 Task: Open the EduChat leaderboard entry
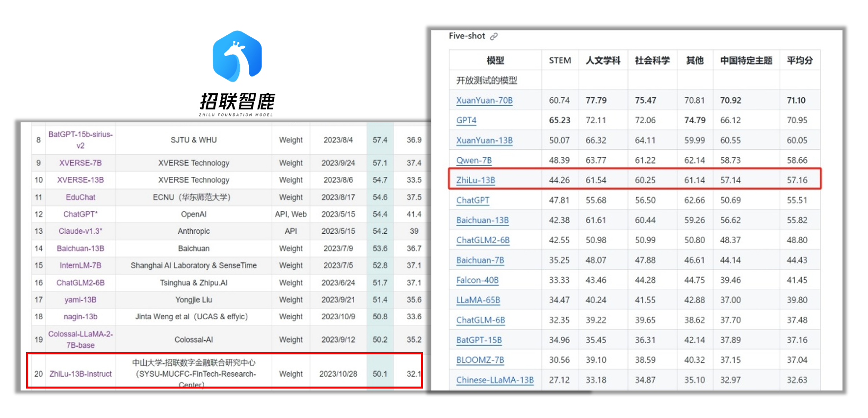(x=80, y=197)
